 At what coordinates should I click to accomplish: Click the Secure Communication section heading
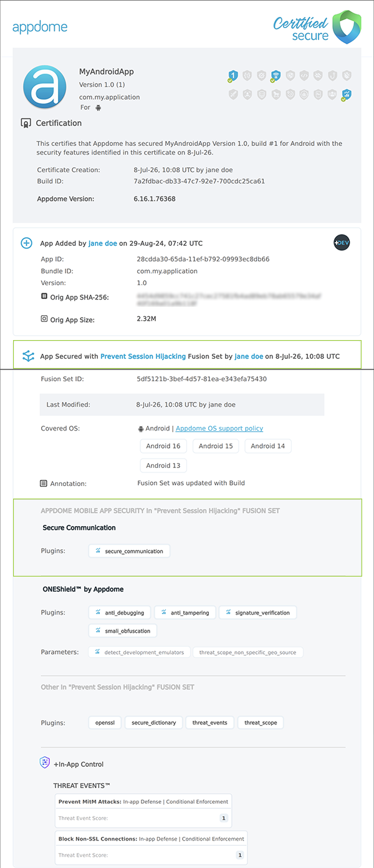(79, 528)
